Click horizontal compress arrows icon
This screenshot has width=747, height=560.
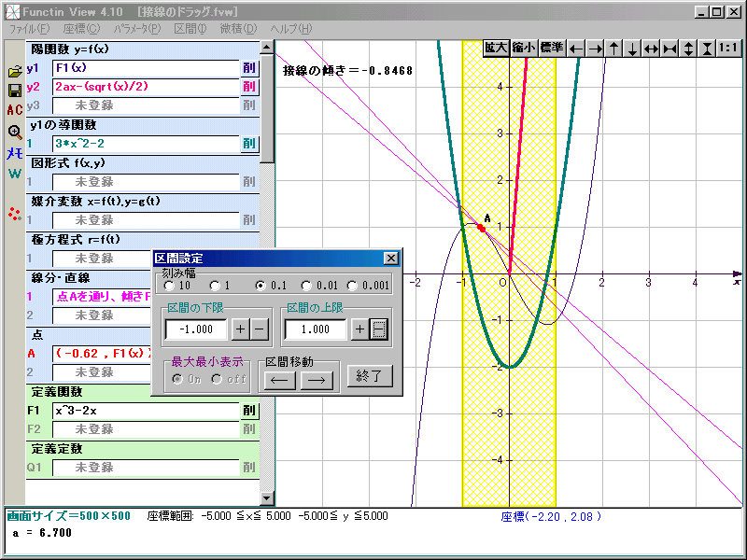(669, 49)
